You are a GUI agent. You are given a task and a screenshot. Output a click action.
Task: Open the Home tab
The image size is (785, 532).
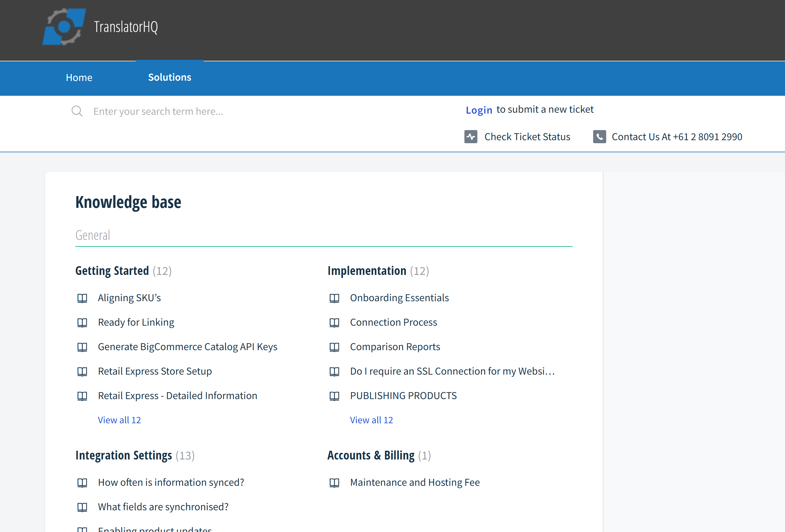pyautogui.click(x=79, y=78)
